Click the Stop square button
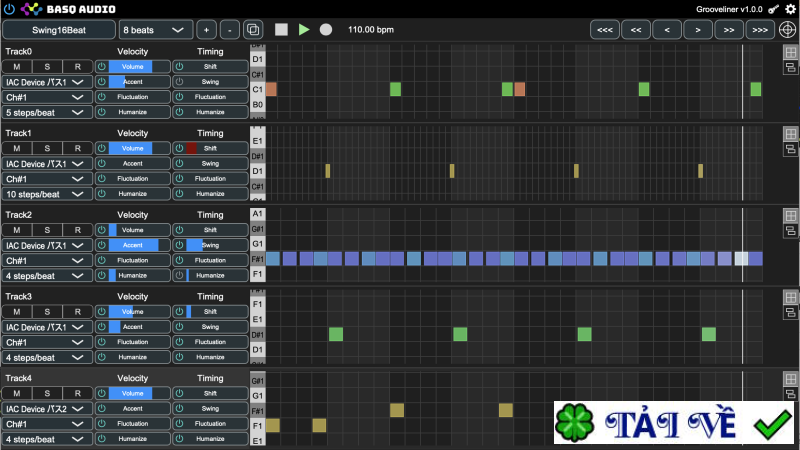 [281, 30]
